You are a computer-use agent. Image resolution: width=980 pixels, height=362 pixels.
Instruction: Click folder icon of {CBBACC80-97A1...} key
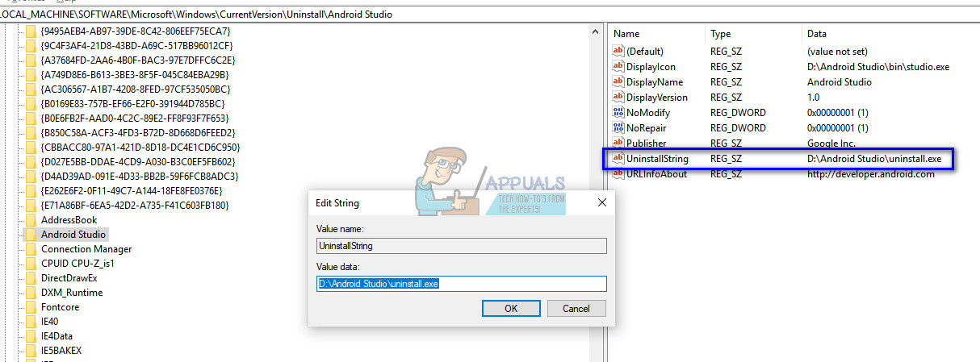[x=31, y=148]
